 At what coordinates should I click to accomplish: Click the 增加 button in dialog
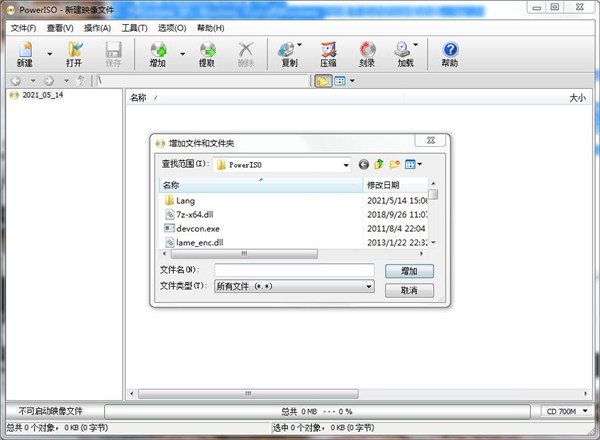tap(409, 271)
